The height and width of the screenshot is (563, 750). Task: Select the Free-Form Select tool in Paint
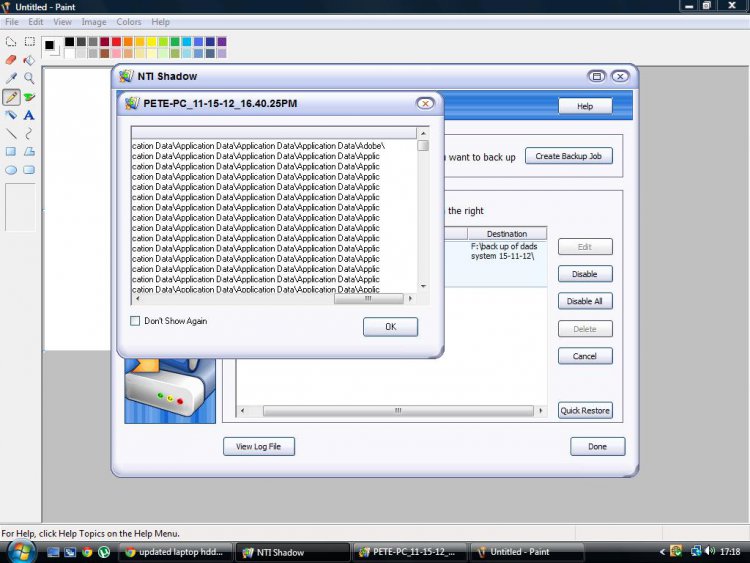click(11, 42)
